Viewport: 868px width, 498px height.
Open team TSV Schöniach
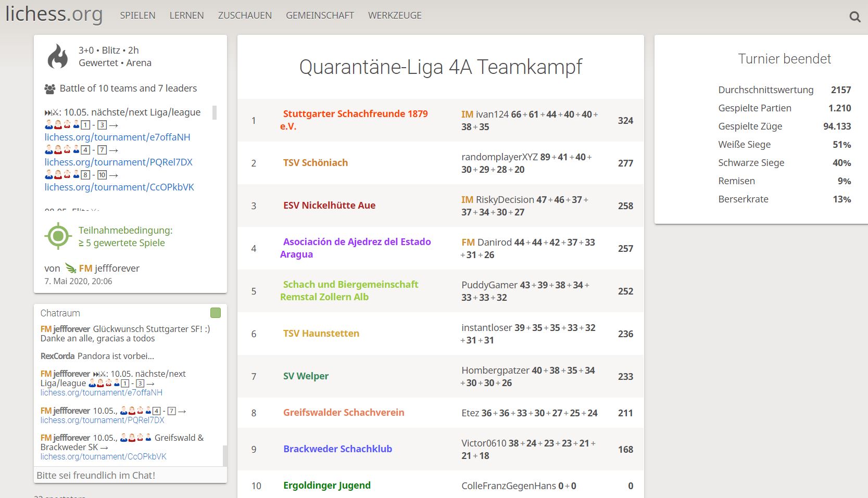click(x=316, y=163)
